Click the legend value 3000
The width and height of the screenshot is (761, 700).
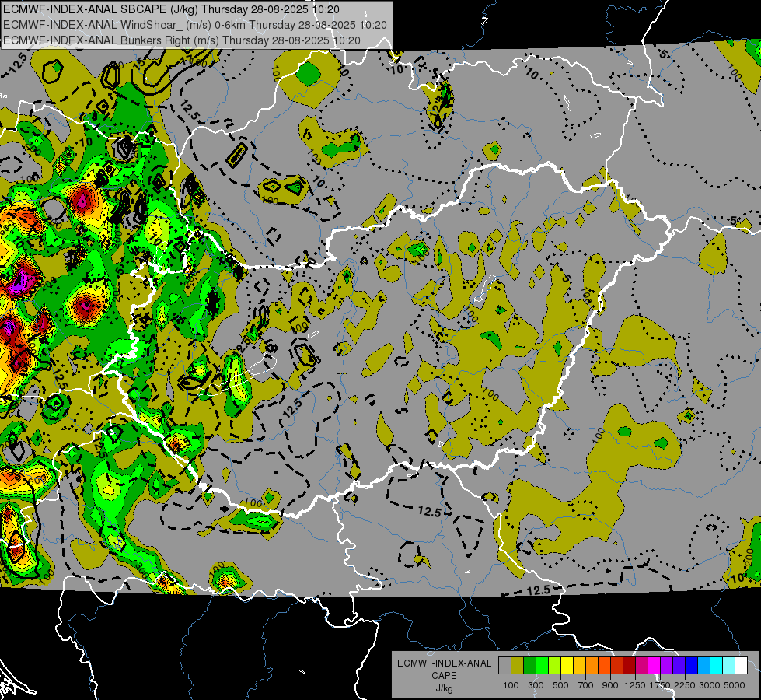click(x=710, y=685)
